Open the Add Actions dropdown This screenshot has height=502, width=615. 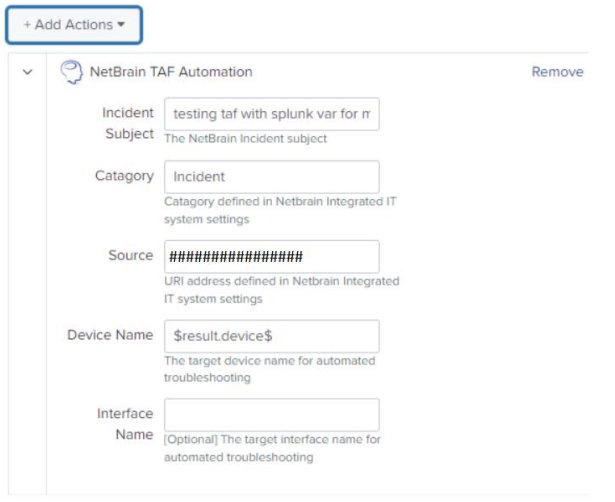pos(74,25)
